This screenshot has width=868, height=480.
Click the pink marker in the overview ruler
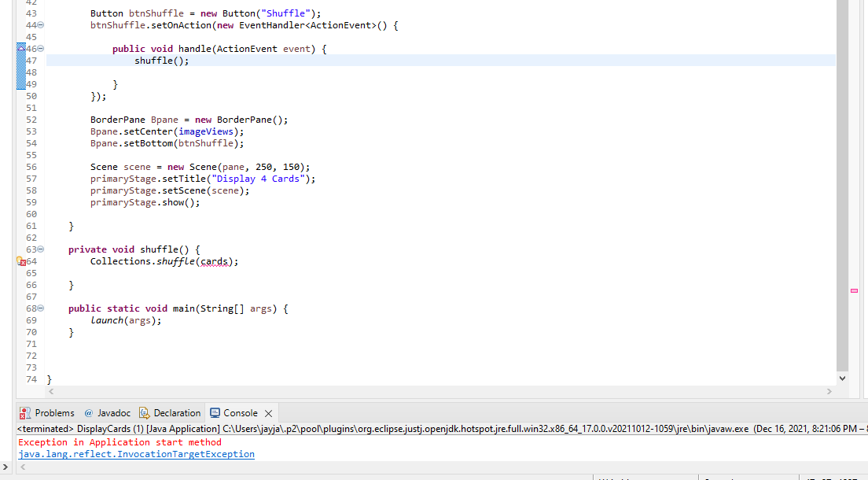point(854,290)
